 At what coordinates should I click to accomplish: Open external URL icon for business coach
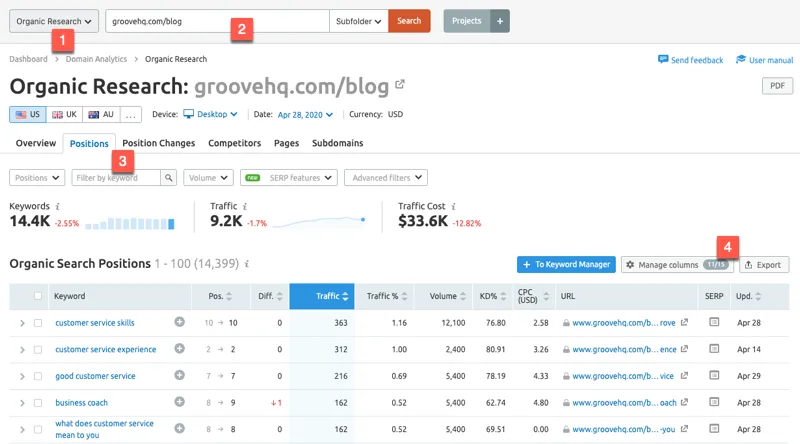click(684, 402)
